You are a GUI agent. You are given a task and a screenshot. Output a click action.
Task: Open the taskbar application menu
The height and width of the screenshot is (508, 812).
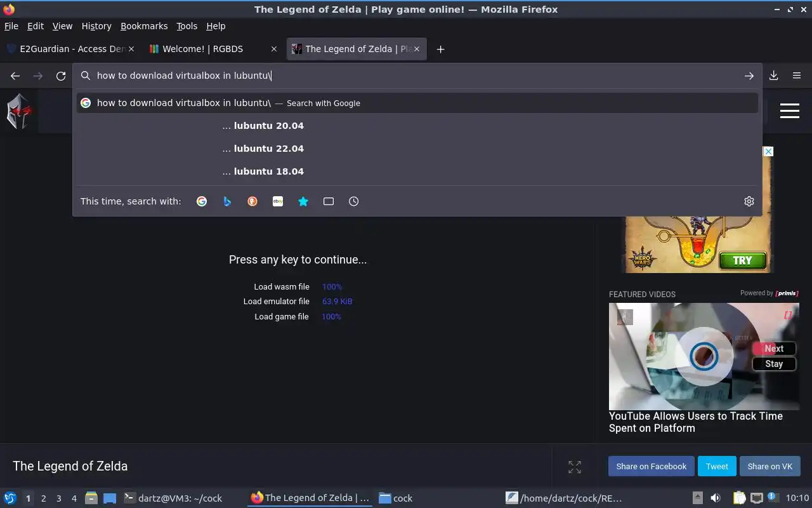[10, 498]
